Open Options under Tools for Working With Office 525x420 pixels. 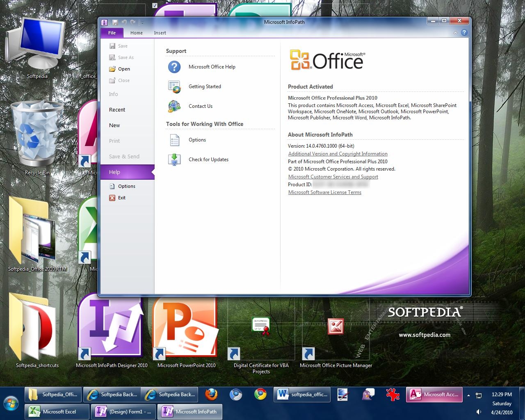[x=197, y=140]
